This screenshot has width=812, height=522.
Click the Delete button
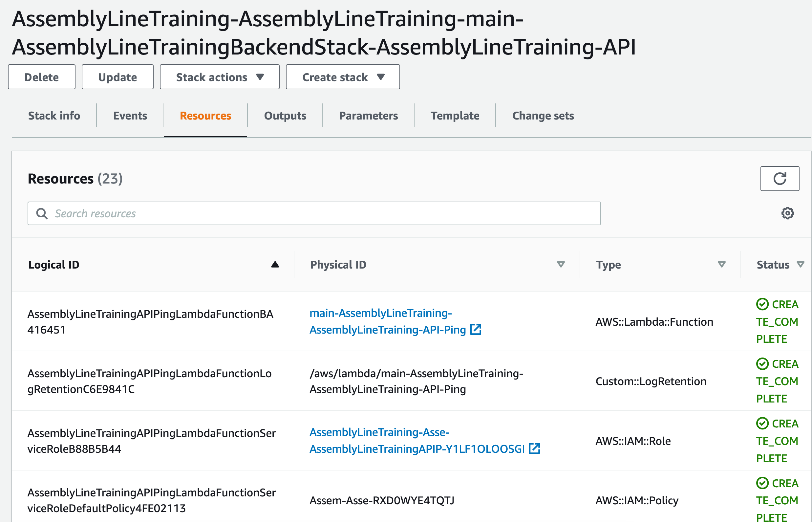click(41, 77)
